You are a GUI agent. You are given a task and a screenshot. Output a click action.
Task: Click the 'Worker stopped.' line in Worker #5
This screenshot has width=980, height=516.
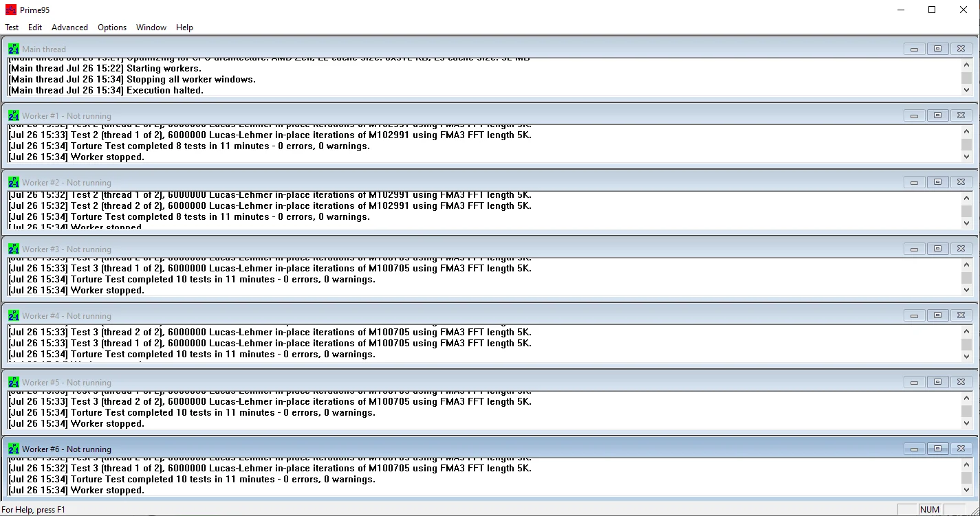coord(76,423)
